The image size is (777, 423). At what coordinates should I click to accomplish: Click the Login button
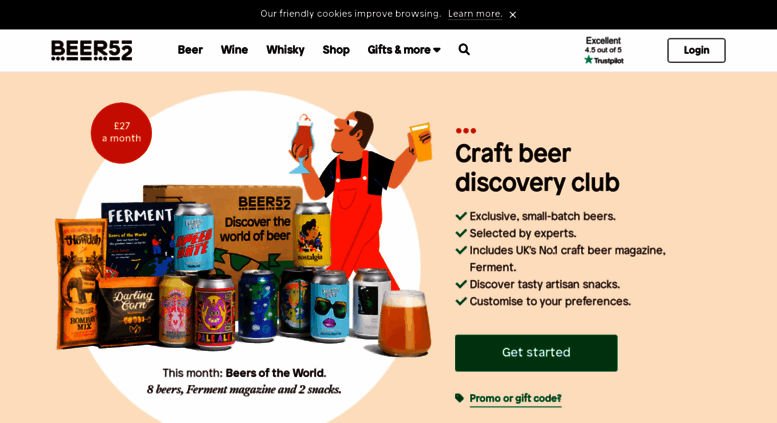coord(696,51)
